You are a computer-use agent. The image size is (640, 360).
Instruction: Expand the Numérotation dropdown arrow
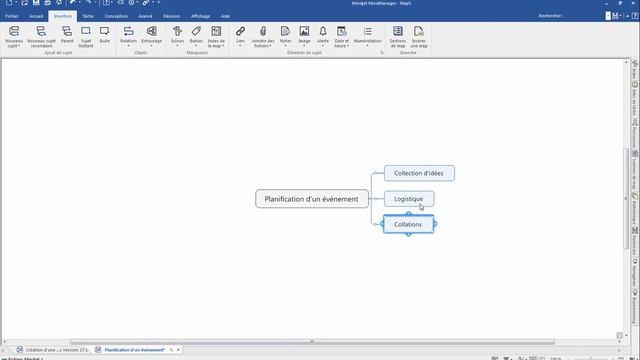pos(367,46)
